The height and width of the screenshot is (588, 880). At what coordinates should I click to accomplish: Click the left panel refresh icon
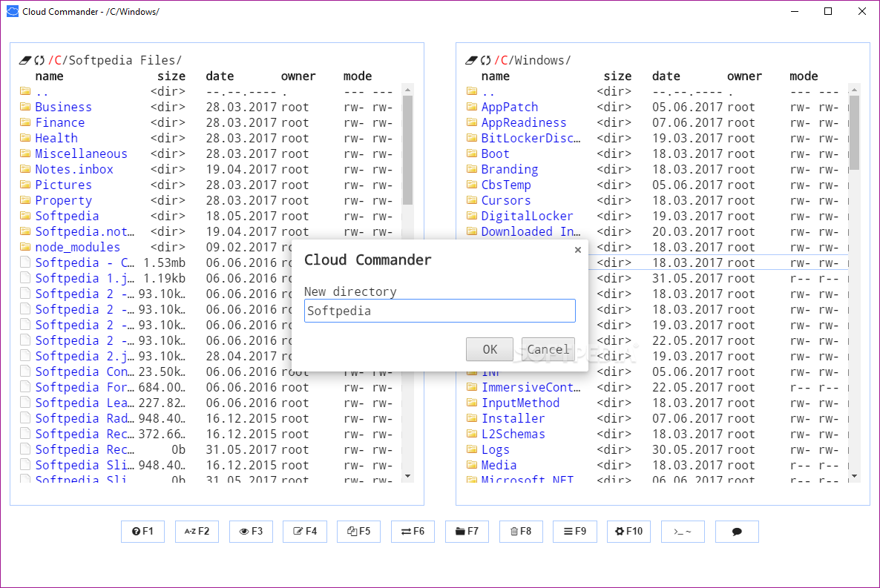39,60
